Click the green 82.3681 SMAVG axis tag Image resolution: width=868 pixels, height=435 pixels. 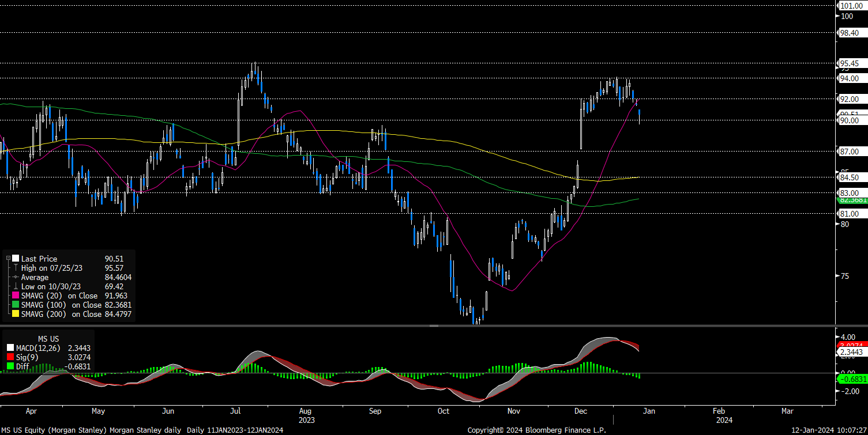852,200
